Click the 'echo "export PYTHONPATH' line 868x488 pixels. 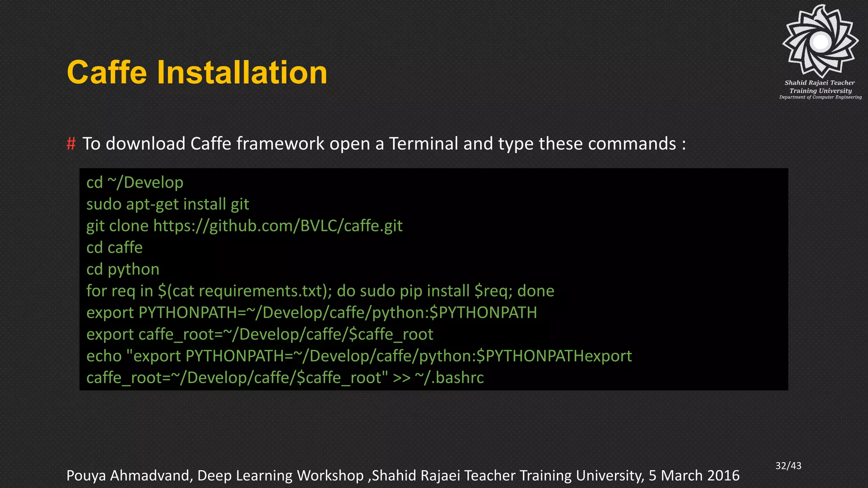pos(359,356)
